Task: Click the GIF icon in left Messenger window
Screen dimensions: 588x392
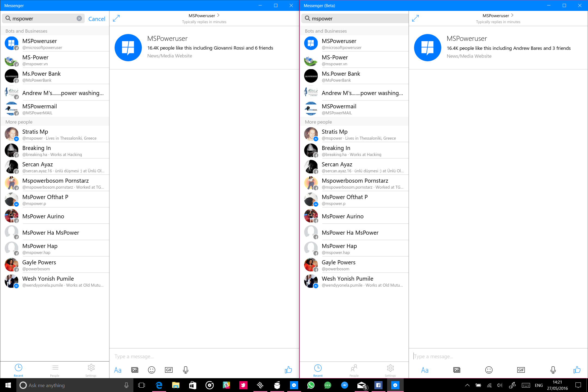Action: (169, 370)
